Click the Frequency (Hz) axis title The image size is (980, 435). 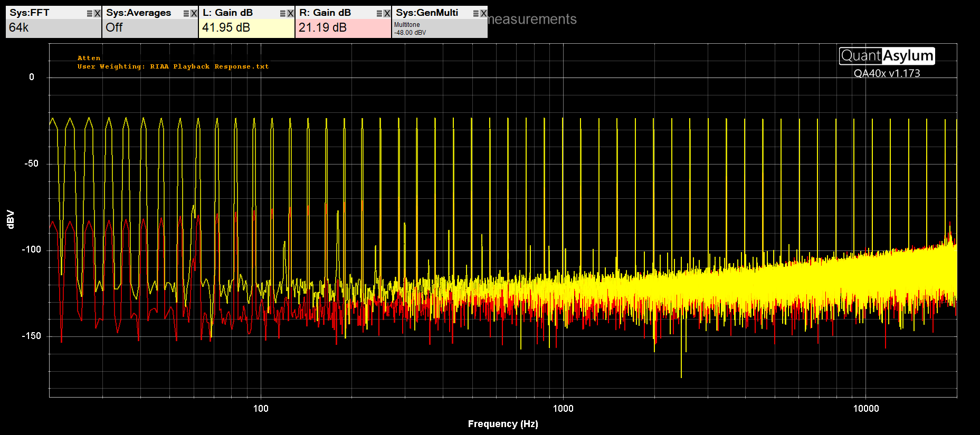click(503, 424)
